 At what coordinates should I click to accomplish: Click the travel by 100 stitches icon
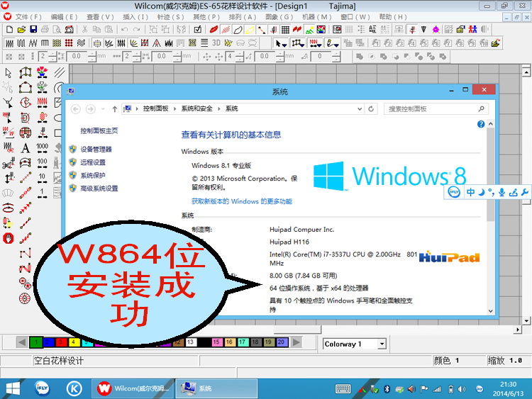42,163
